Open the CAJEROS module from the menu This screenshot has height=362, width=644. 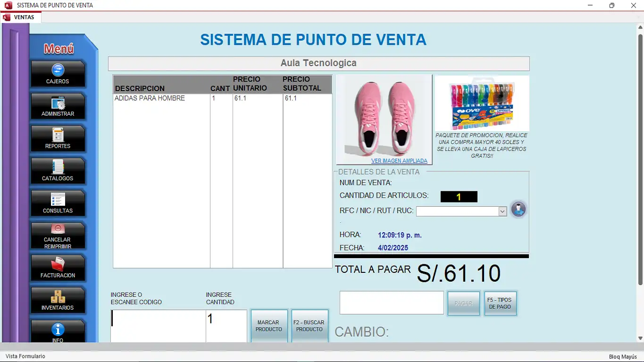pyautogui.click(x=58, y=74)
